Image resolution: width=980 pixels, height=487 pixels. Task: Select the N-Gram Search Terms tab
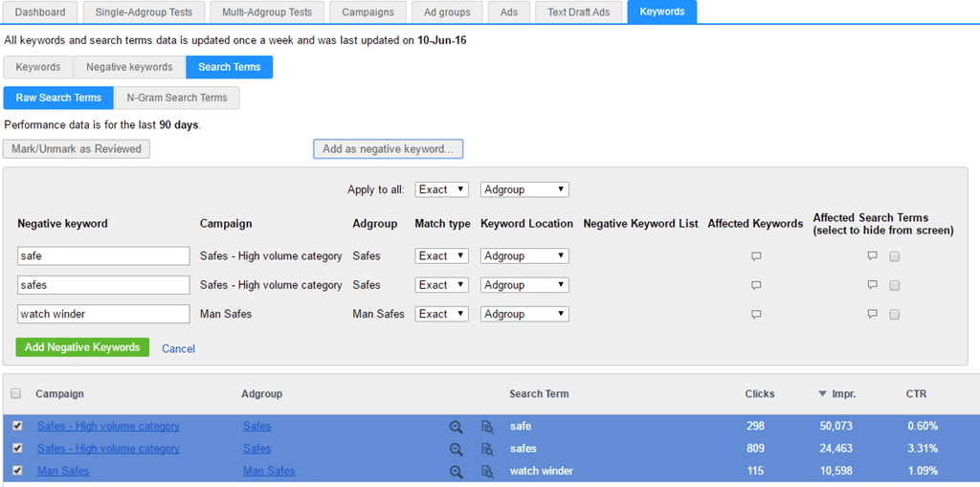coord(177,98)
